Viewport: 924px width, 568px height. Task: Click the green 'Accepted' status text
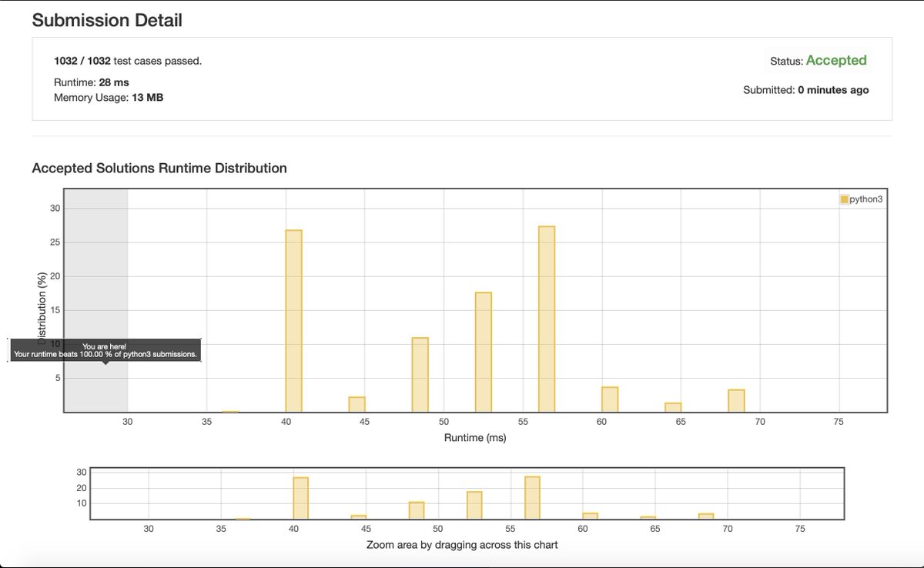[x=836, y=60]
